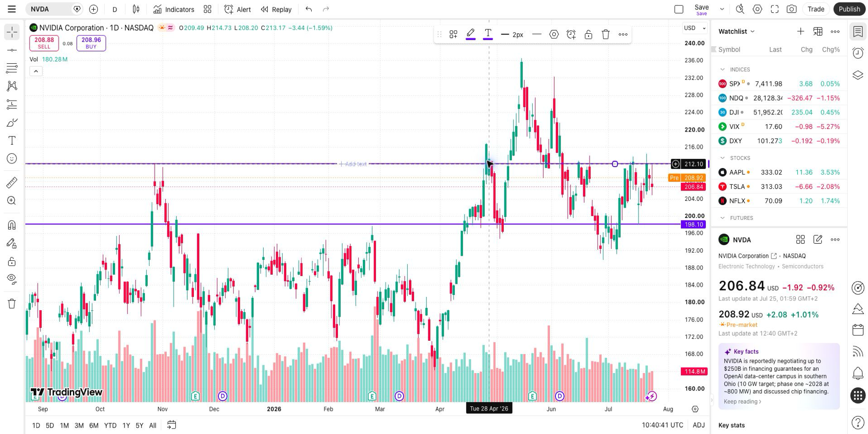Screen dimensions: 868x434
Task: Open Fibonacci drawing tools
Action: (12, 104)
